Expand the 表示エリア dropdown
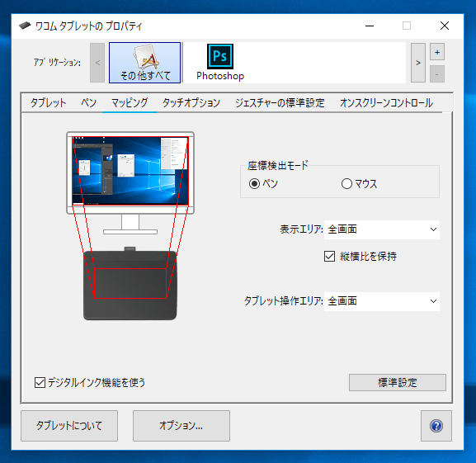Viewport: 476px width, 463px height. click(x=382, y=229)
